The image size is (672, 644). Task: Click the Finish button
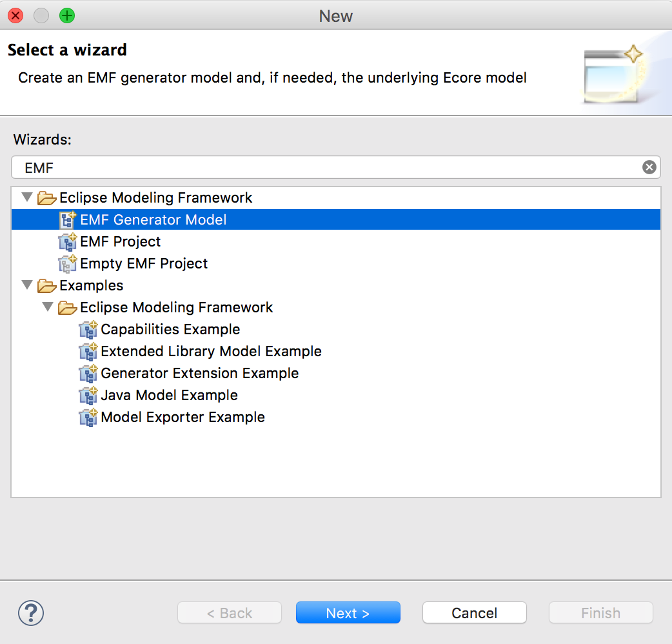(x=601, y=612)
